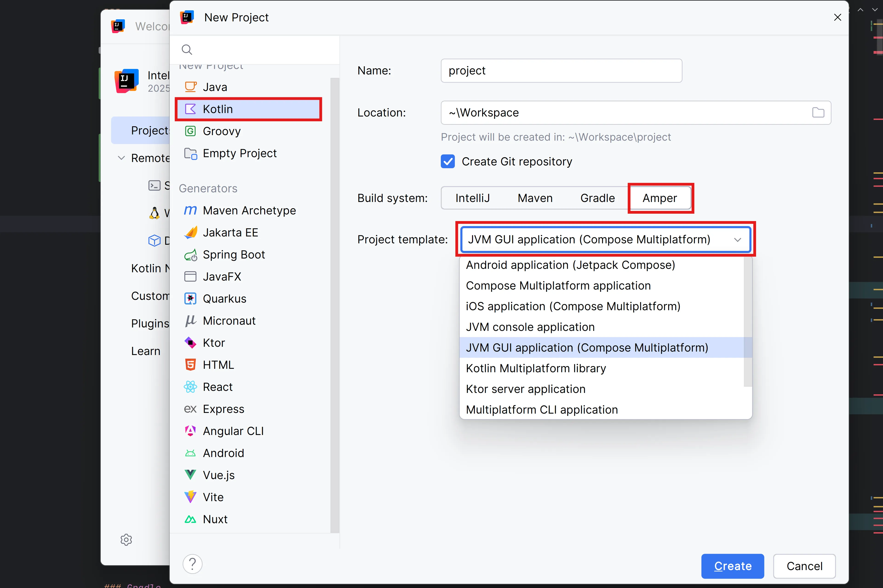Screen dimensions: 883x588
Task: Choose Android application (Jetpack Compose) template
Action: 602,265
